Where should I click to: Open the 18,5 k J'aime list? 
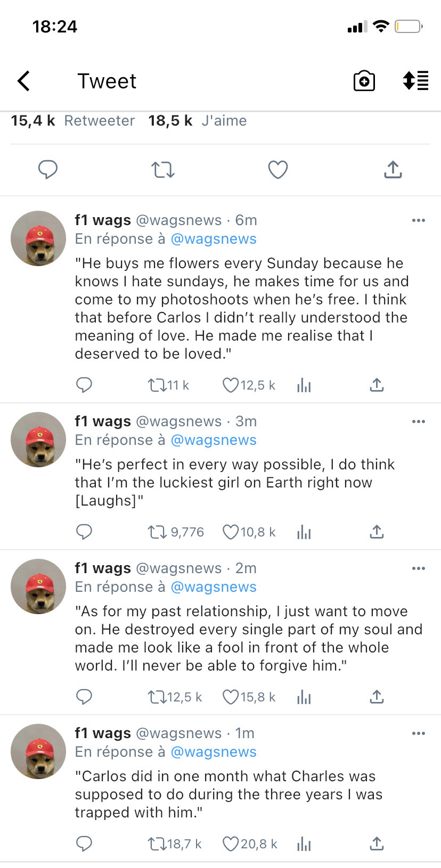pyautogui.click(x=197, y=121)
